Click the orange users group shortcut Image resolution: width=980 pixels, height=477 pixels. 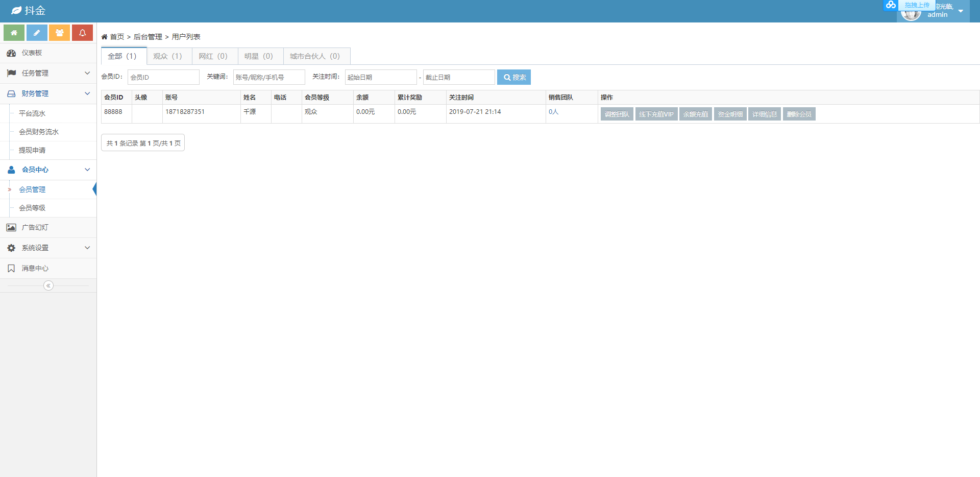[60, 33]
